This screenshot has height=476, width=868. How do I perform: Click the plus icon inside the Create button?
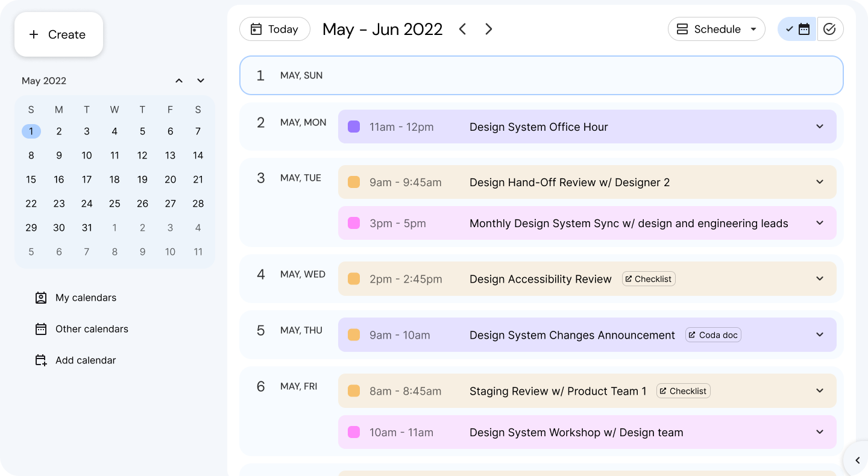pyautogui.click(x=34, y=34)
